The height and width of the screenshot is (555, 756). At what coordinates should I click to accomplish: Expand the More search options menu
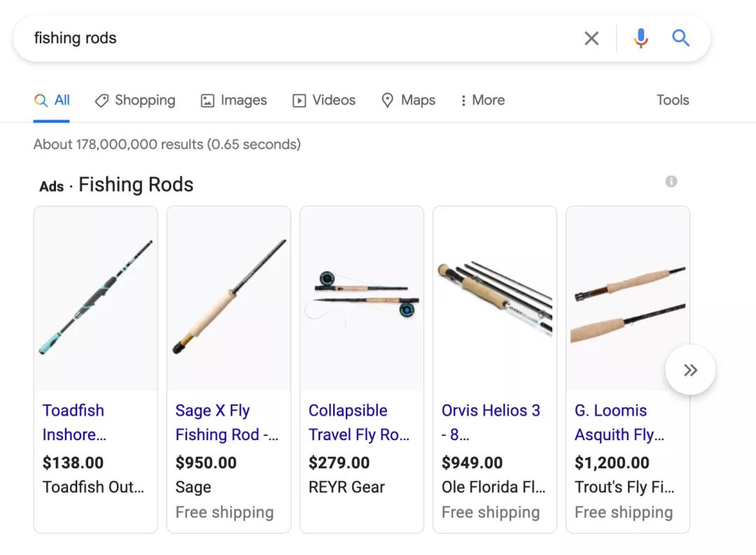pyautogui.click(x=482, y=100)
